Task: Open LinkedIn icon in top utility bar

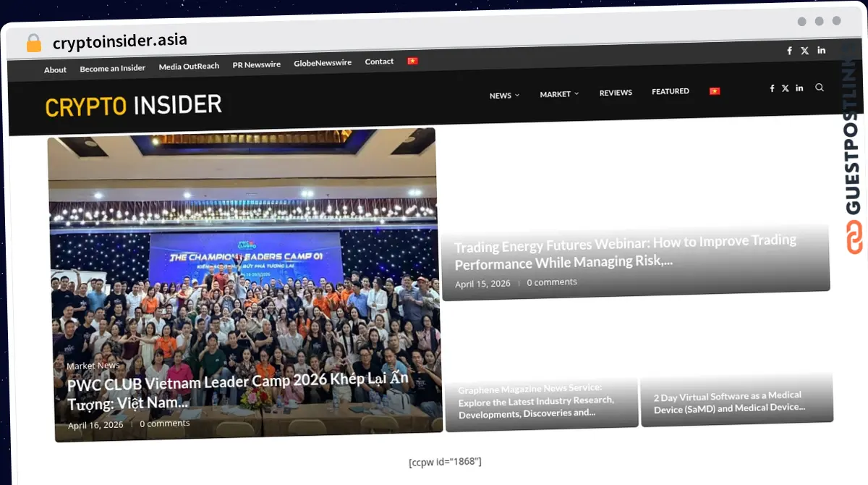Action: tap(822, 50)
